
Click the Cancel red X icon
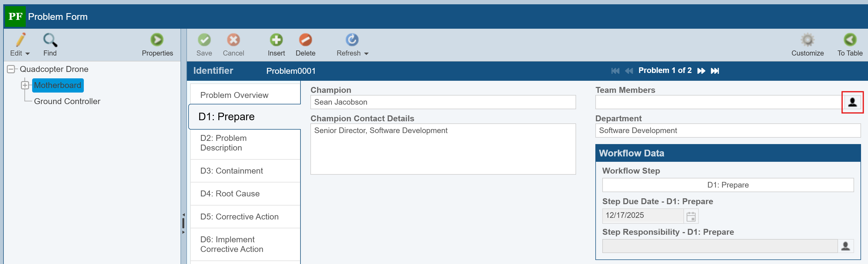pyautogui.click(x=233, y=40)
